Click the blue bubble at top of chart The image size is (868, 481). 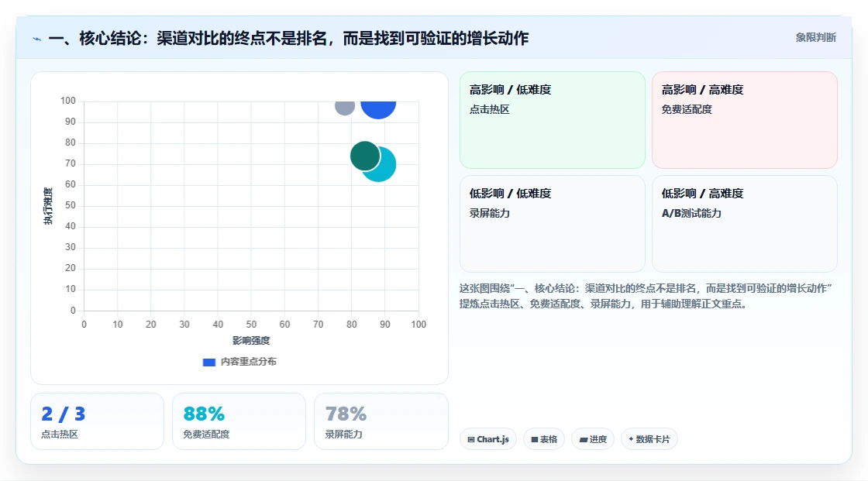pyautogui.click(x=379, y=109)
